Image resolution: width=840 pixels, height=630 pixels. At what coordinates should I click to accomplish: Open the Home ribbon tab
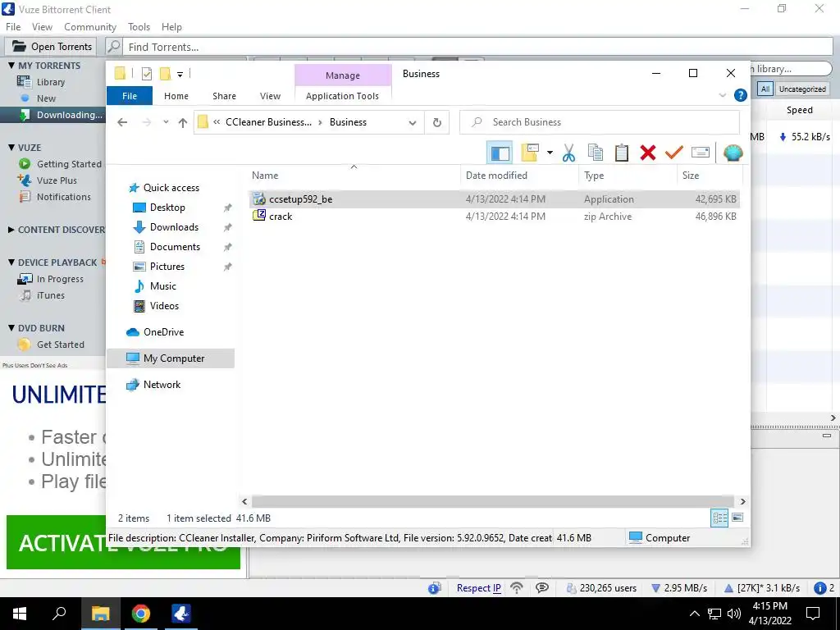pos(176,96)
